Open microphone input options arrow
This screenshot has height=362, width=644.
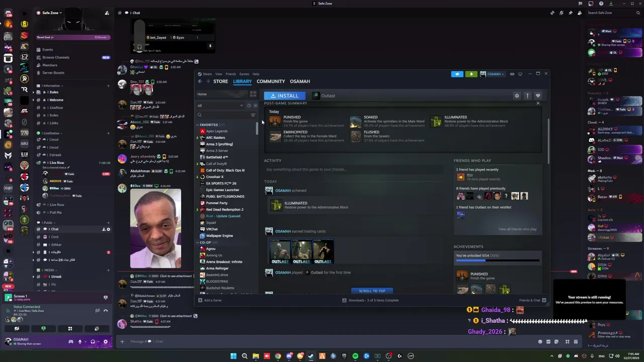(85, 342)
